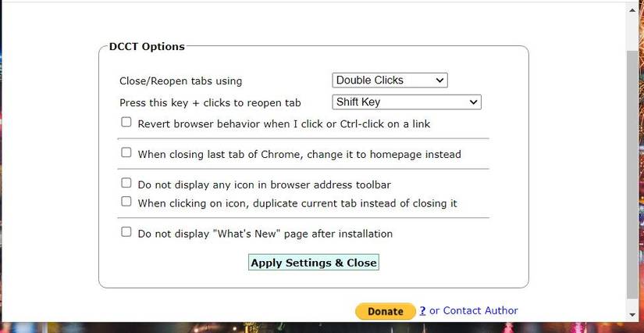Enable Revert browser behavior checkbox

(126, 123)
